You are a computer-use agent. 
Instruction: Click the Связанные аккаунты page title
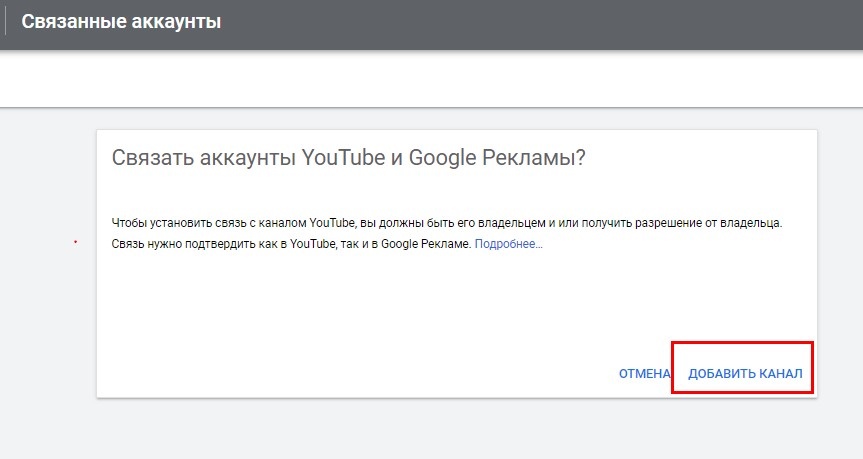coord(121,21)
